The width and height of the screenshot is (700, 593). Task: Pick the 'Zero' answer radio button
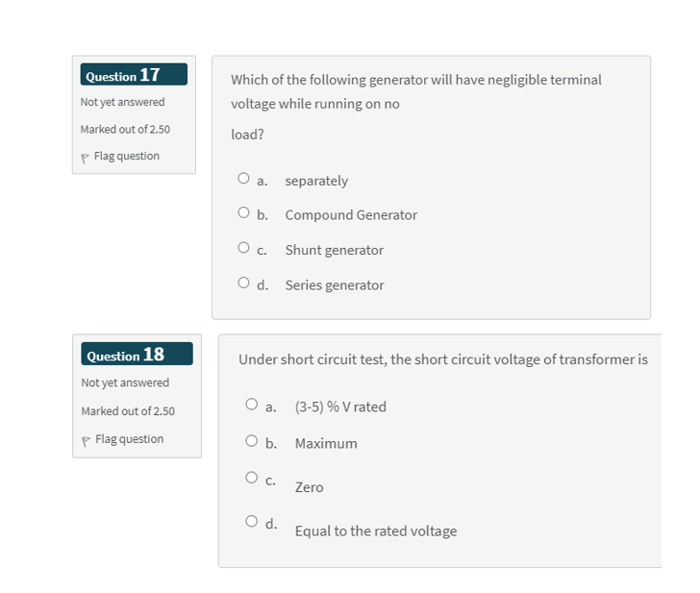pyautogui.click(x=252, y=477)
